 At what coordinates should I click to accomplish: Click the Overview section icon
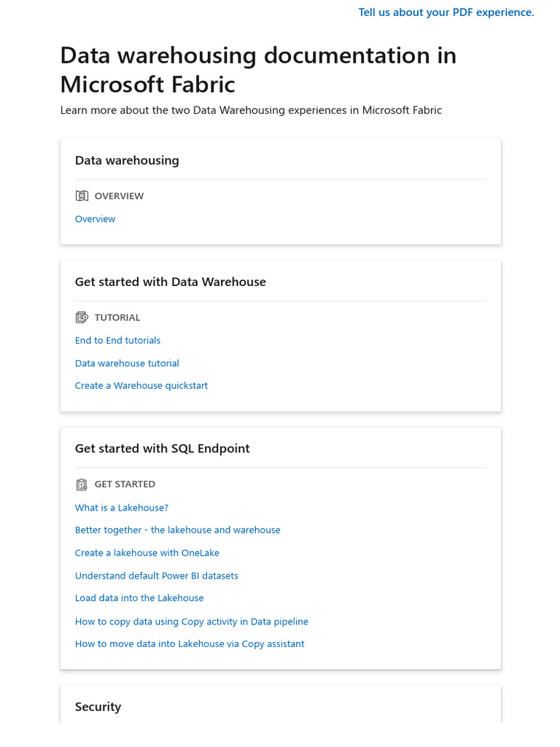(x=82, y=196)
